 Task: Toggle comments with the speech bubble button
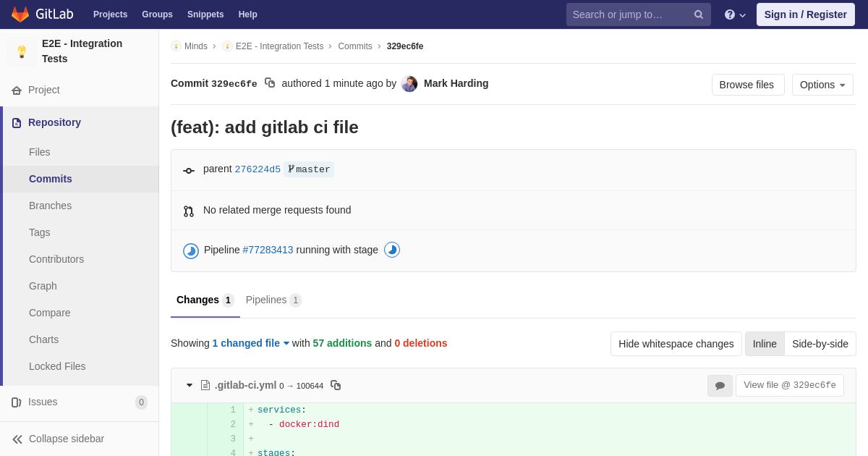(x=720, y=386)
